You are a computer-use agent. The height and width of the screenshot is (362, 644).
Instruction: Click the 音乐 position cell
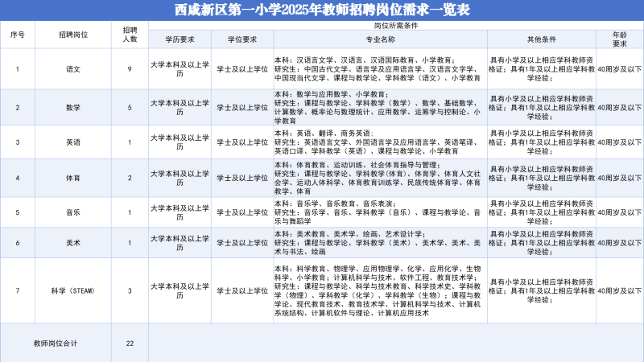click(73, 212)
